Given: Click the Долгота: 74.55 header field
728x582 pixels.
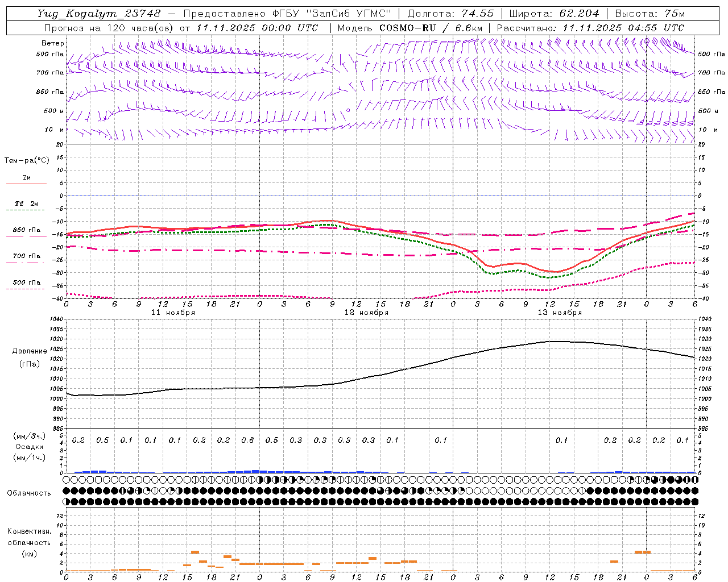Looking at the screenshot, I should (450, 14).
